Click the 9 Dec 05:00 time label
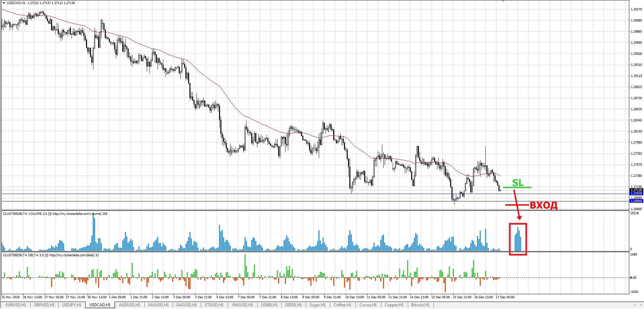Viewport: 644px width, 309px height. [x=311, y=297]
